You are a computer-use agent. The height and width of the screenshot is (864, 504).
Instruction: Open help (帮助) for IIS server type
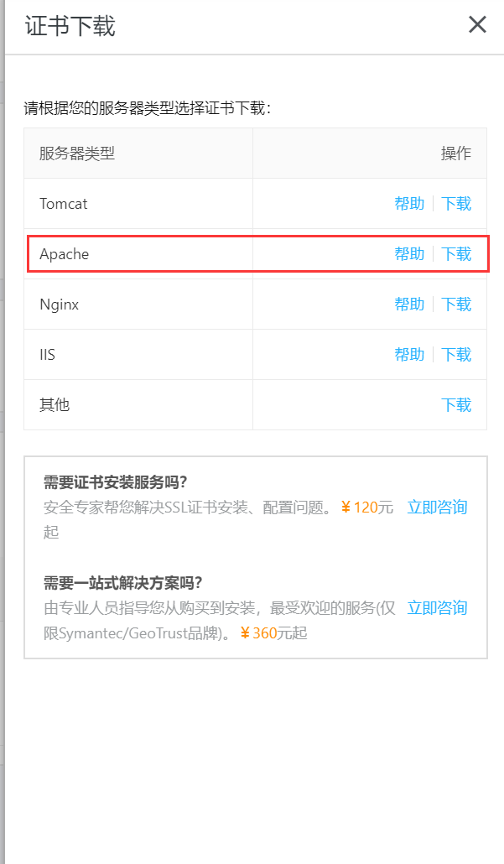point(409,354)
